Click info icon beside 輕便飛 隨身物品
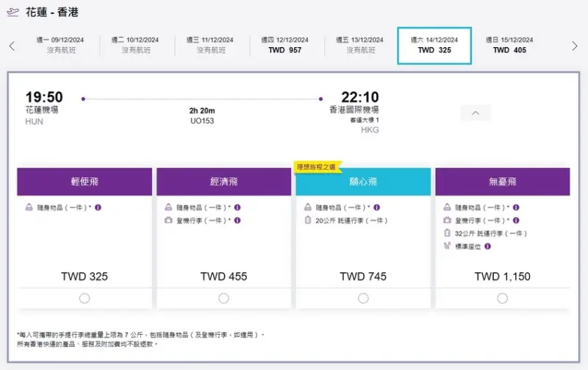Image resolution: width=588 pixels, height=370 pixels. click(98, 207)
